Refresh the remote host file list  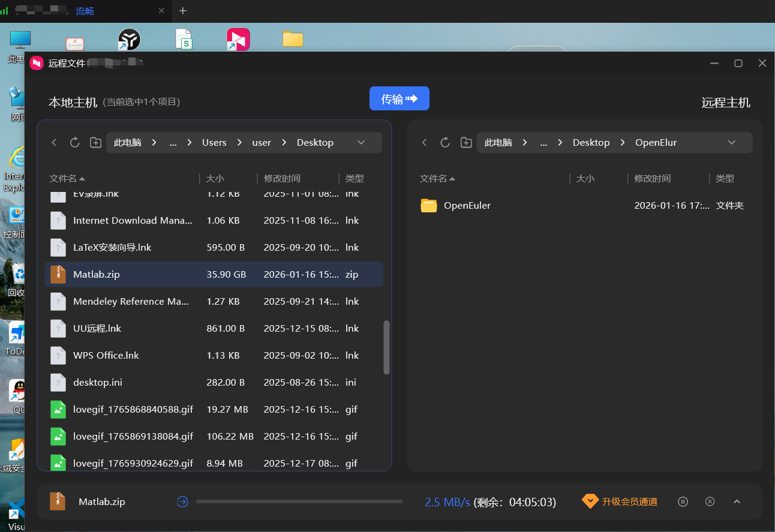(445, 143)
